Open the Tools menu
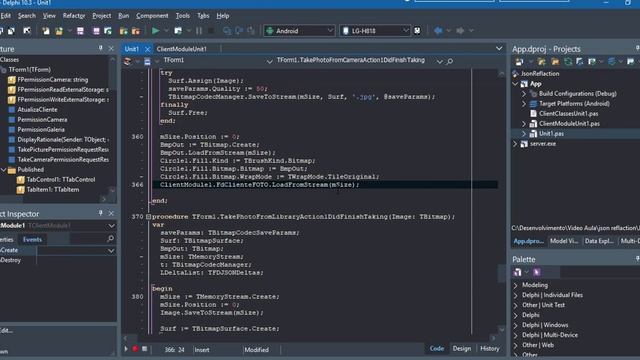This screenshot has height=360, width=640. [x=182, y=16]
